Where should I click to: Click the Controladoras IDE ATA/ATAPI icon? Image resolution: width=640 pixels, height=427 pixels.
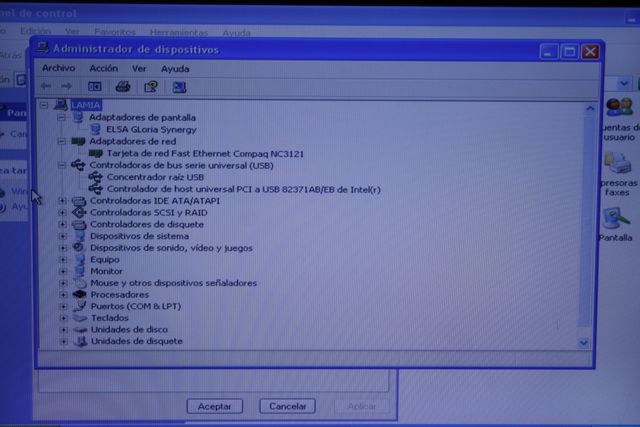[79, 201]
